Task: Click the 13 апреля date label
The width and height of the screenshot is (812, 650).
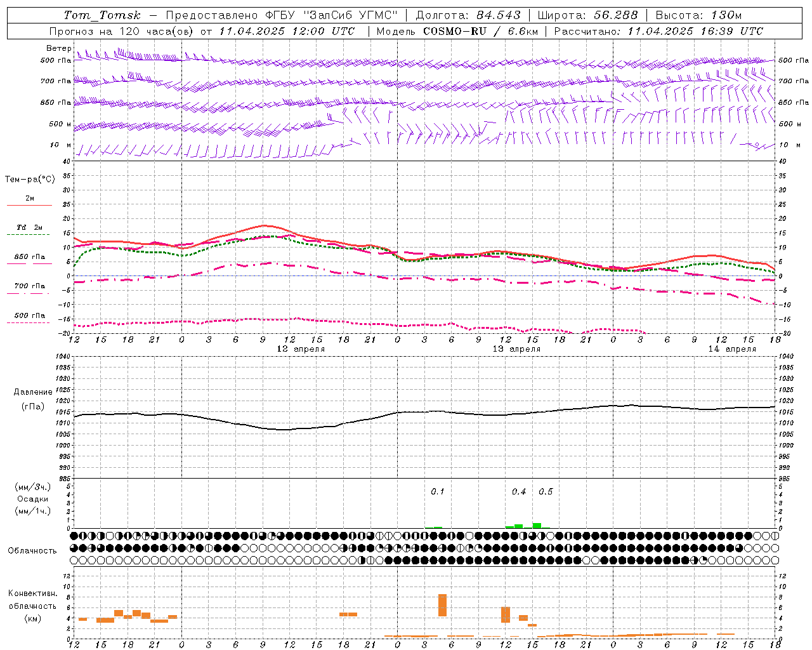Action: 516,348
